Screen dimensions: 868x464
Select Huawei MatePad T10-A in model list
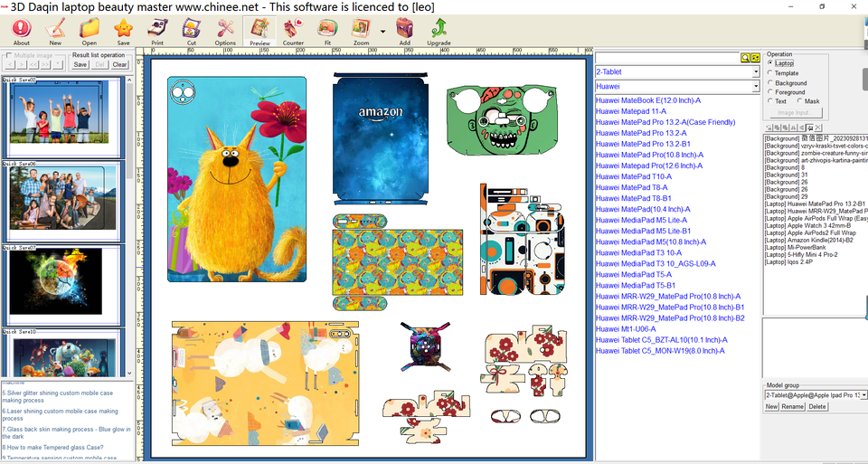[633, 176]
